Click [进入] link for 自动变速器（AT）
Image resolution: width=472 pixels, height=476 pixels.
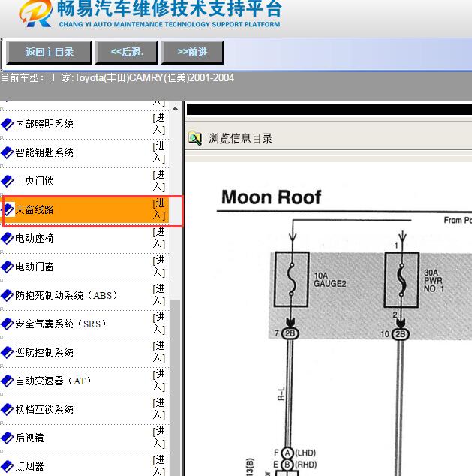[159, 381]
